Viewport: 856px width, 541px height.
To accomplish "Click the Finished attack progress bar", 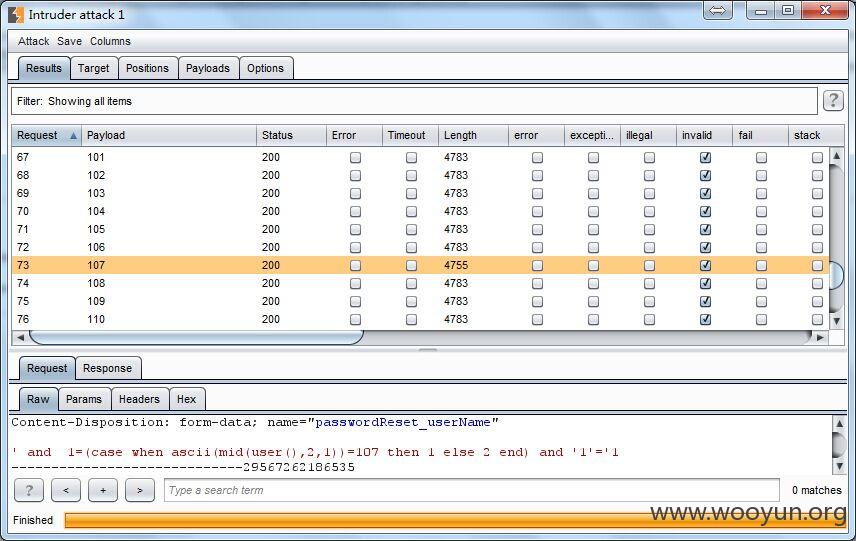I will point(455,520).
